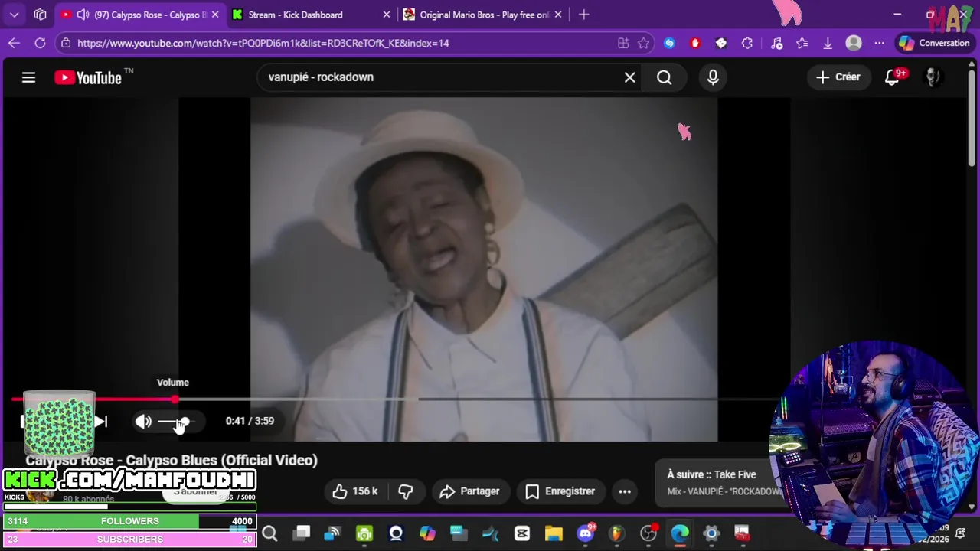Open the split screen apps icon
The height and width of the screenshot is (551, 980).
pos(623,43)
